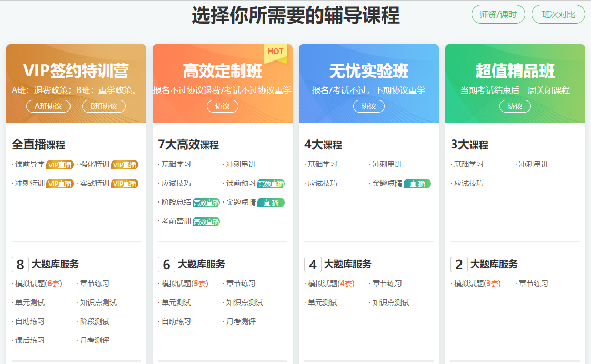Click VIP直播 badge beside 冲刺特训

(60, 184)
